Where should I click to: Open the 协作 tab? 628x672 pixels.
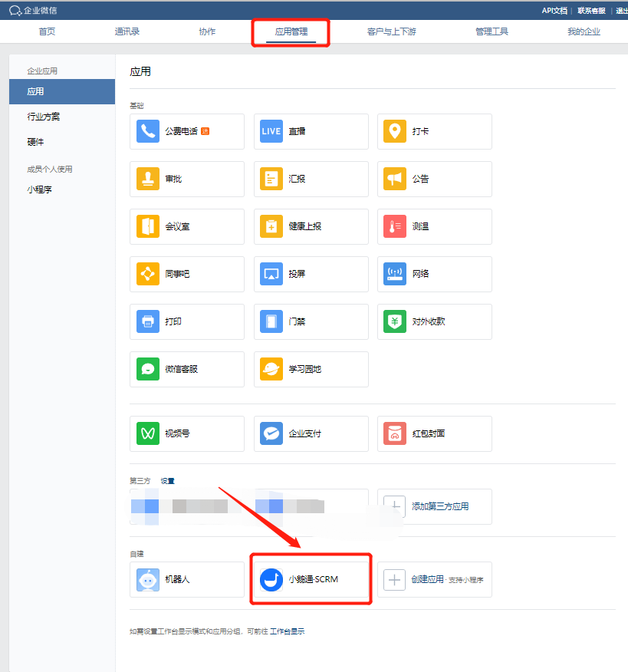coord(207,31)
